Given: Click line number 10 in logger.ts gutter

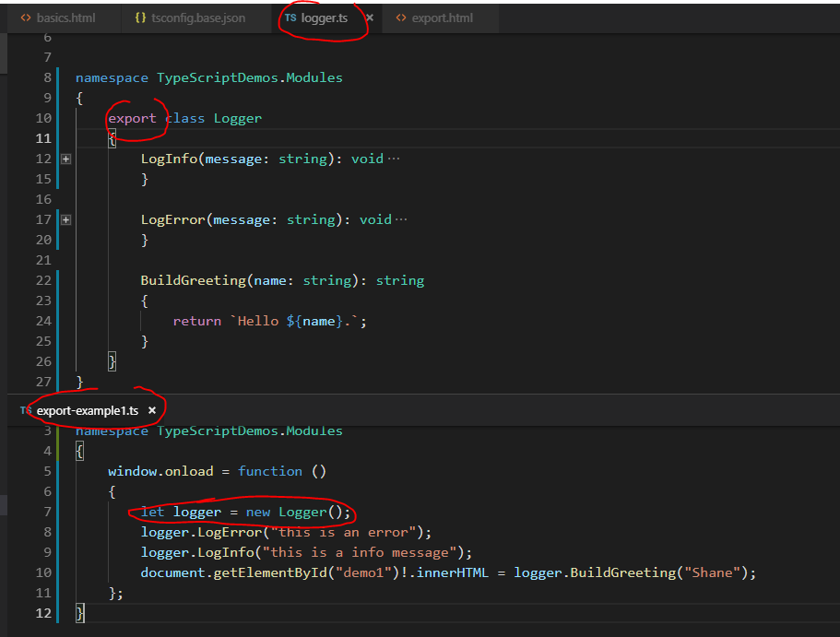Looking at the screenshot, I should [x=42, y=118].
